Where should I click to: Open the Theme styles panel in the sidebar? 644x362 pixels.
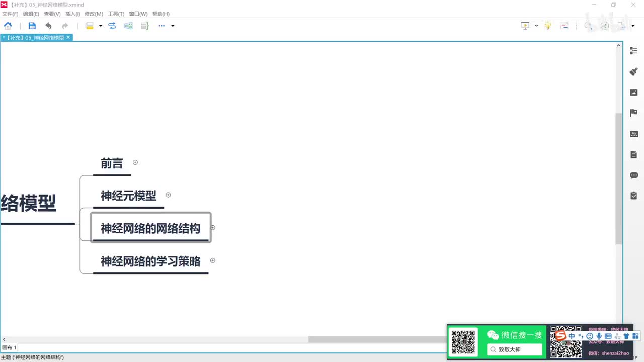633,134
